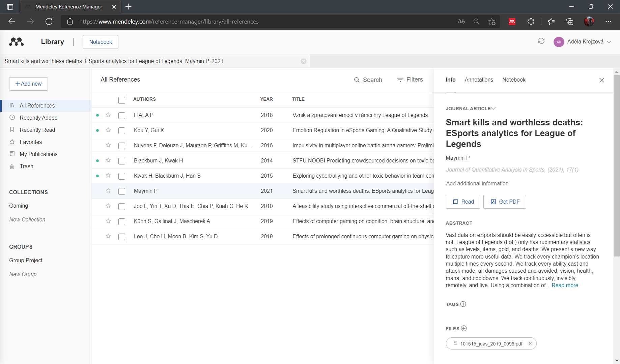Open browser collections icon
The image size is (620, 364).
pyautogui.click(x=570, y=22)
